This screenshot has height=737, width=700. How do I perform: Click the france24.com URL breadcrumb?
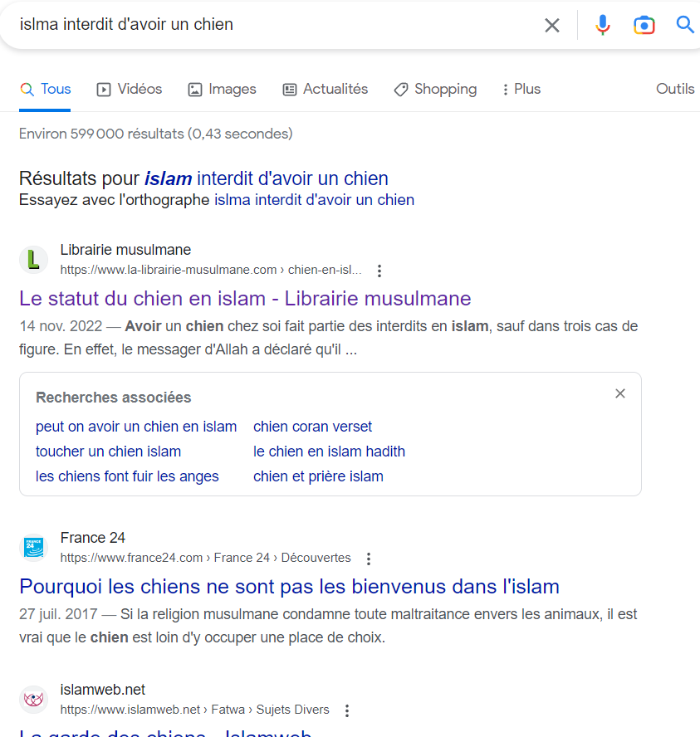pos(205,558)
